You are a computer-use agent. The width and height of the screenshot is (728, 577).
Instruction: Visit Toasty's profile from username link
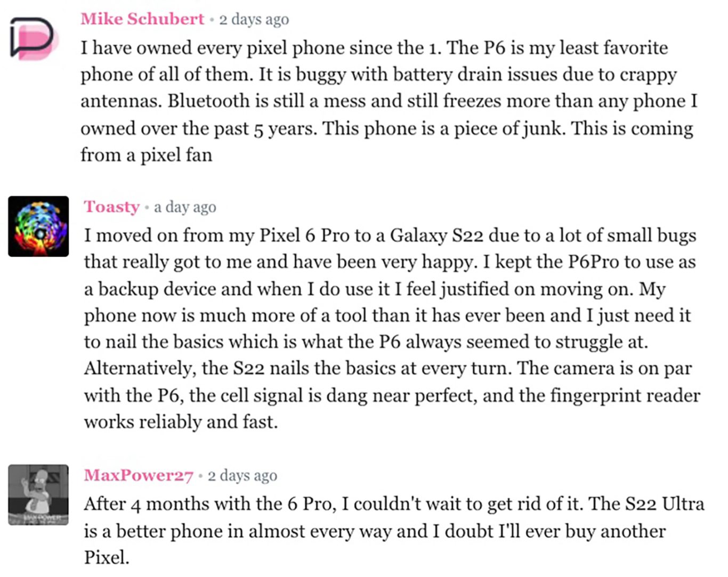111,207
